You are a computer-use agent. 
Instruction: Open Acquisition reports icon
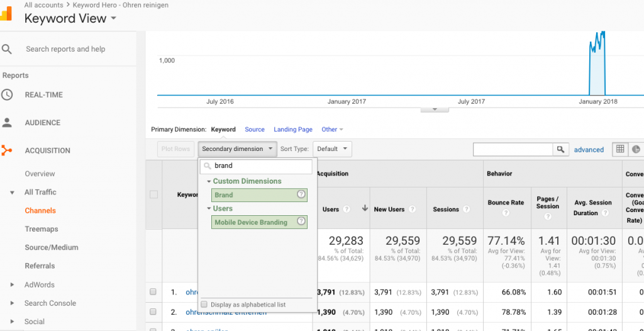[x=6, y=150]
